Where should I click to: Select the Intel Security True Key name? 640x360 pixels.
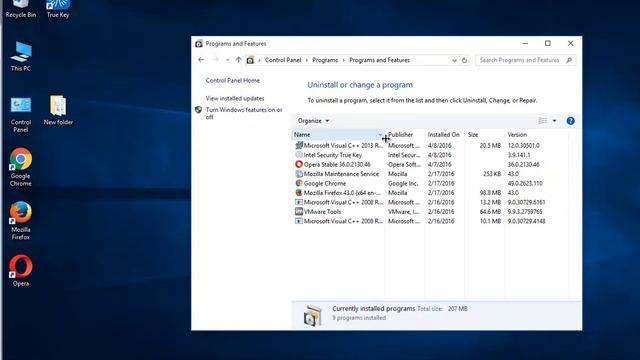pos(333,155)
